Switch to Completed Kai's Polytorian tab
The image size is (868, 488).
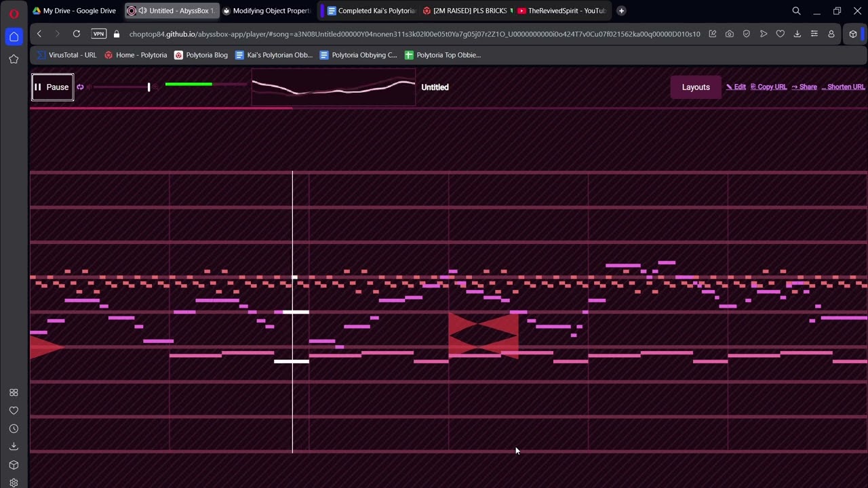pos(371,11)
